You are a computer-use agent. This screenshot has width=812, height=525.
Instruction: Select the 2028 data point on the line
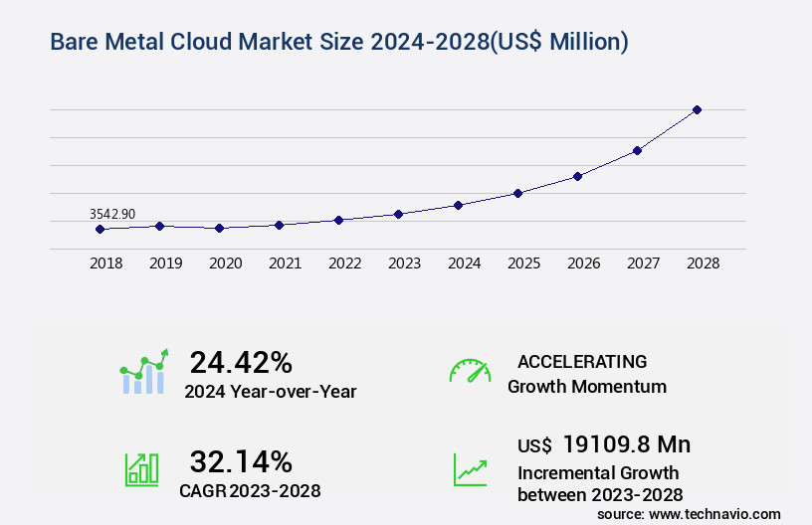pyautogui.click(x=697, y=109)
